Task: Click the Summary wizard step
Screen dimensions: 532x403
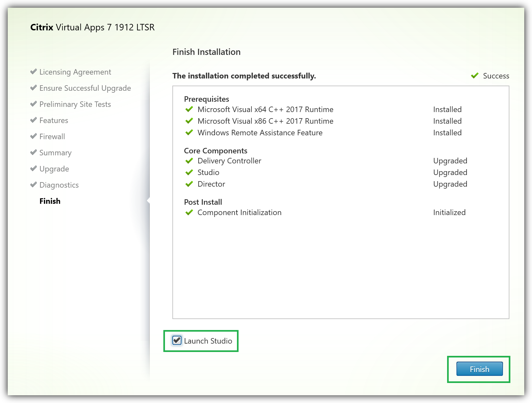Action: [x=55, y=153]
